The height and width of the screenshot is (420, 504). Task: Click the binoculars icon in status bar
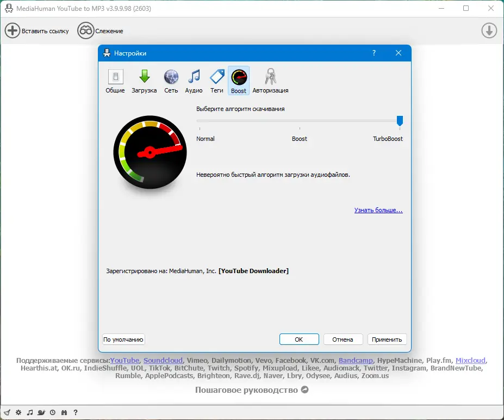(64, 412)
